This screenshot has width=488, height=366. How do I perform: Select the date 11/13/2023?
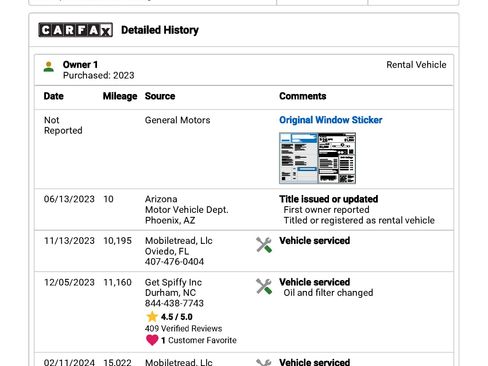pyautogui.click(x=69, y=241)
